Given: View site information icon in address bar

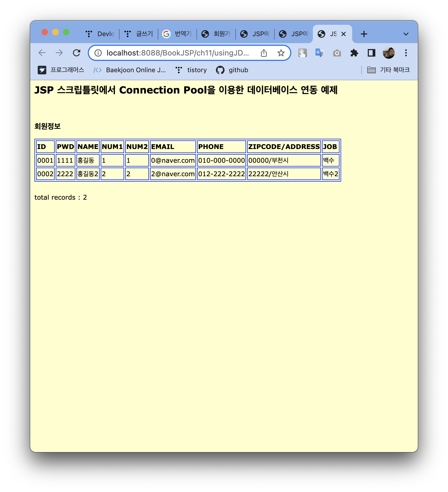Looking at the screenshot, I should tap(98, 53).
